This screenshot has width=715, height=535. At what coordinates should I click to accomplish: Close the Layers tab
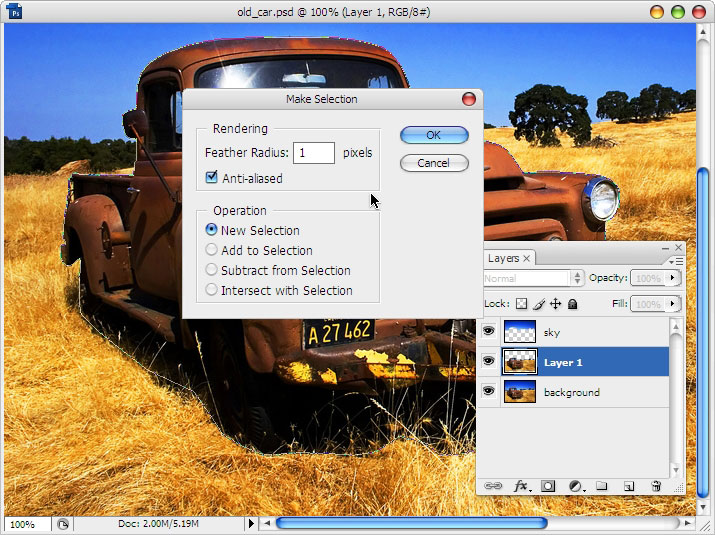point(527,259)
